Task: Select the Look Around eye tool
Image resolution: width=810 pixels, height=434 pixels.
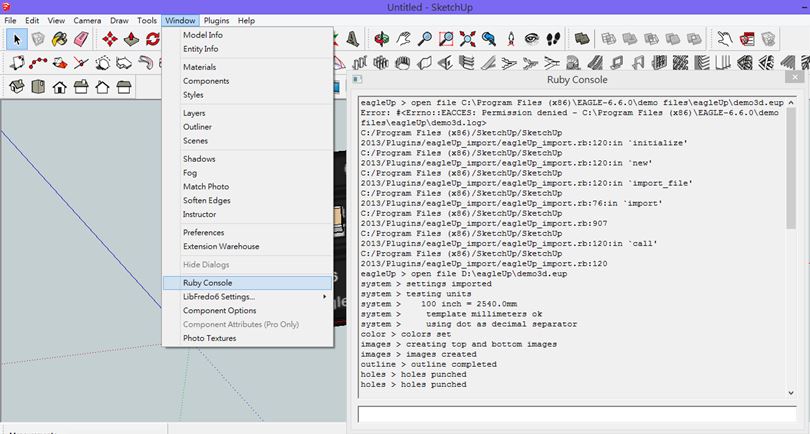Action: (532, 39)
